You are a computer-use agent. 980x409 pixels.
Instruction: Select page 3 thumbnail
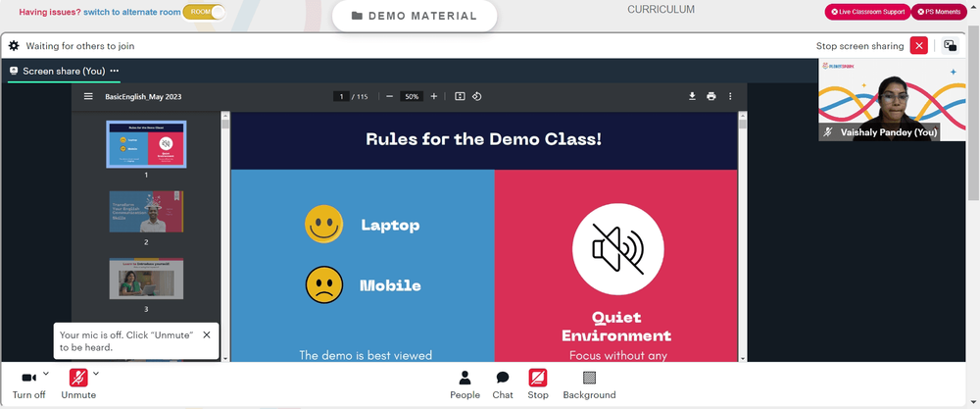tap(146, 279)
